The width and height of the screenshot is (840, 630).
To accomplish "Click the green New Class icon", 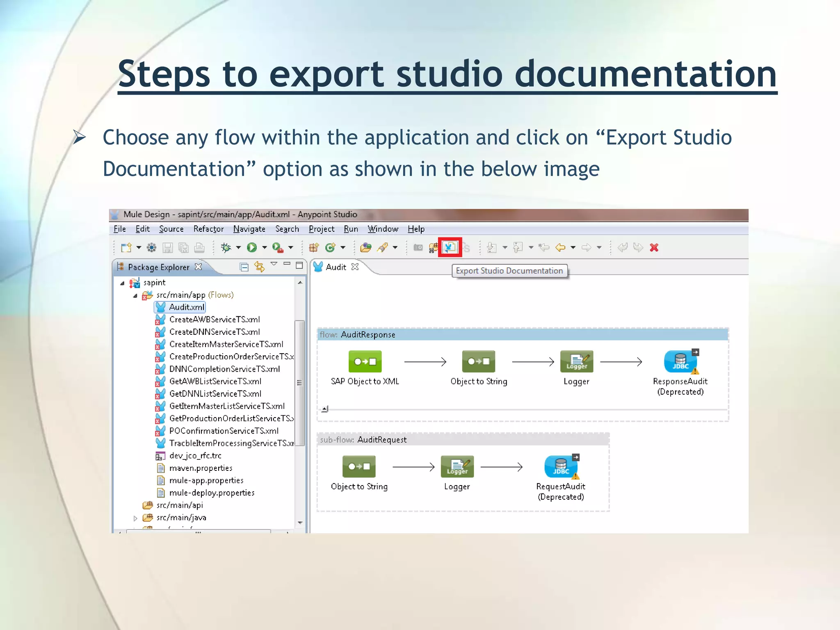I will (x=330, y=247).
